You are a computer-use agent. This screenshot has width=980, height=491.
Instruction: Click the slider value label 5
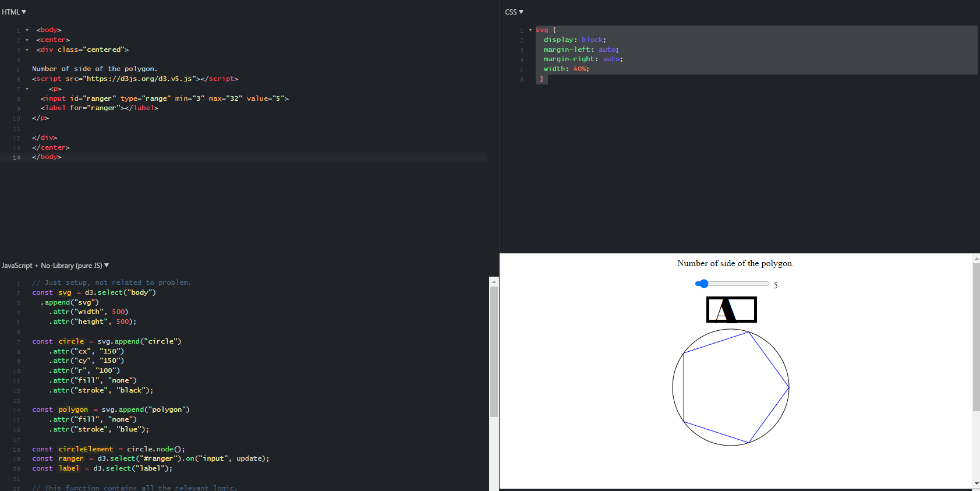click(x=776, y=285)
